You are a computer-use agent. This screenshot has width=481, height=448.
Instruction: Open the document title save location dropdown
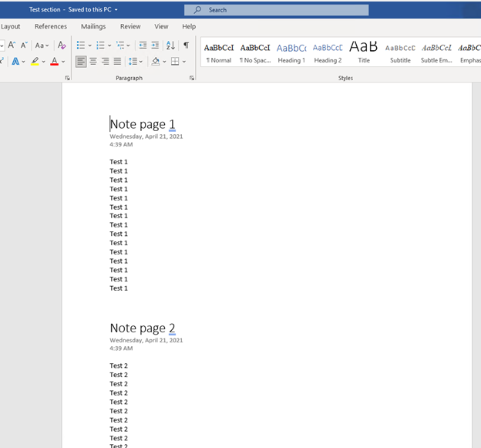116,10
